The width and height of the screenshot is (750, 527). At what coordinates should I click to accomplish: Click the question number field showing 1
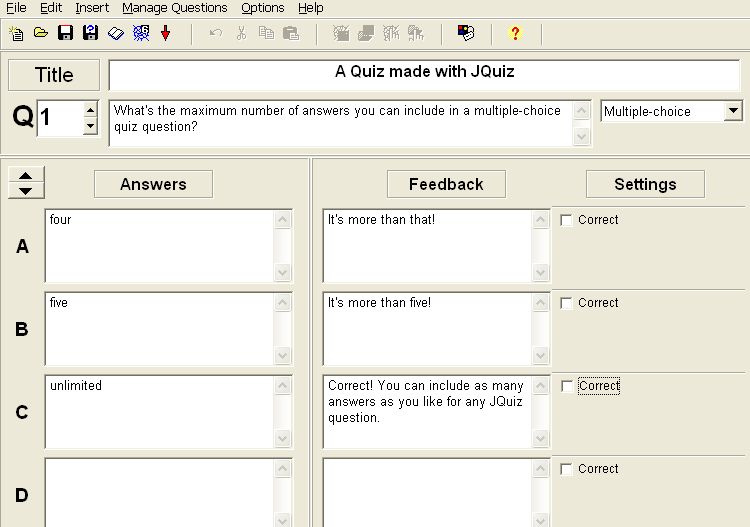60,118
